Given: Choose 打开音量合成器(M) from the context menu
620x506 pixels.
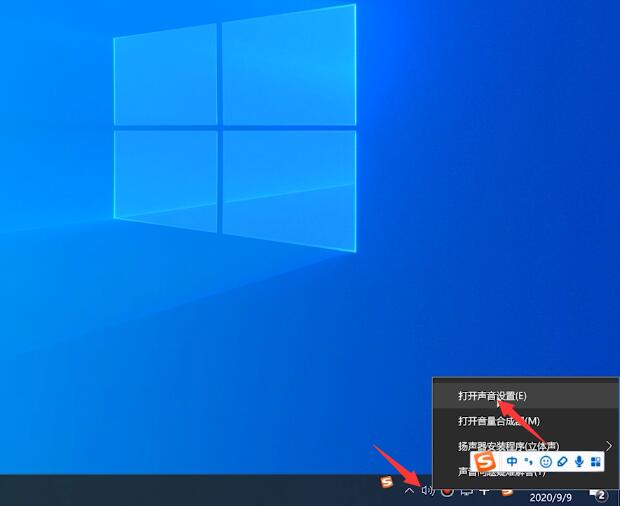Looking at the screenshot, I should click(526, 421).
